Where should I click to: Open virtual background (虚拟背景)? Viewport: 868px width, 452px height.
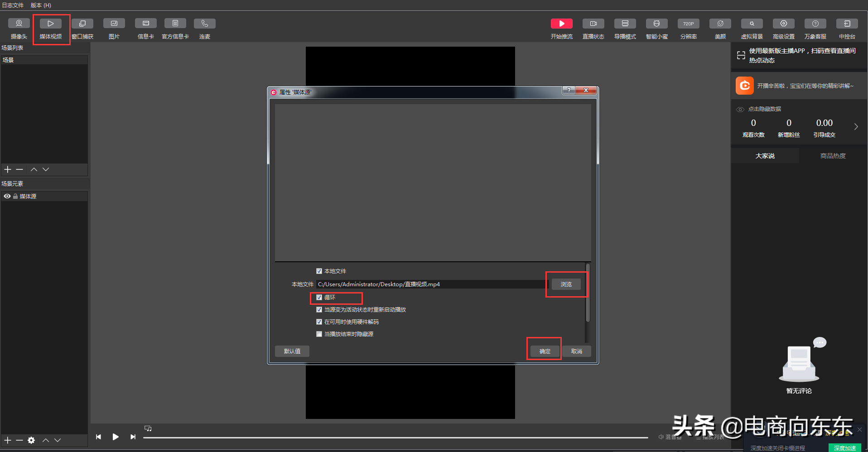pyautogui.click(x=752, y=29)
